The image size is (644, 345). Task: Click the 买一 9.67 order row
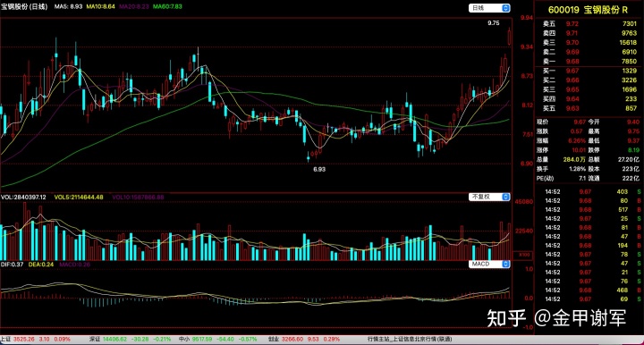(589, 71)
